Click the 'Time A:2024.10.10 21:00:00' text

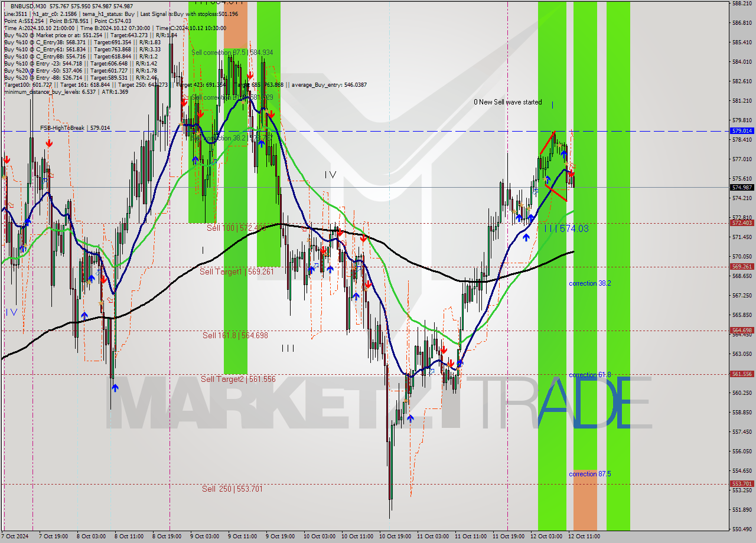tap(39, 28)
